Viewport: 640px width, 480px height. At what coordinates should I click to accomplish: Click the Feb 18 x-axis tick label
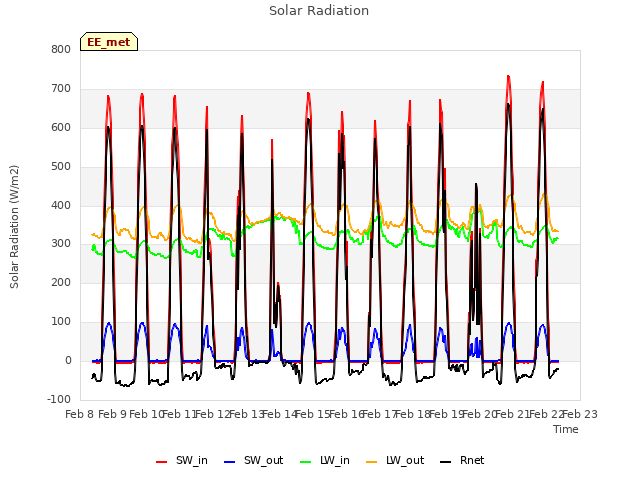click(x=413, y=414)
